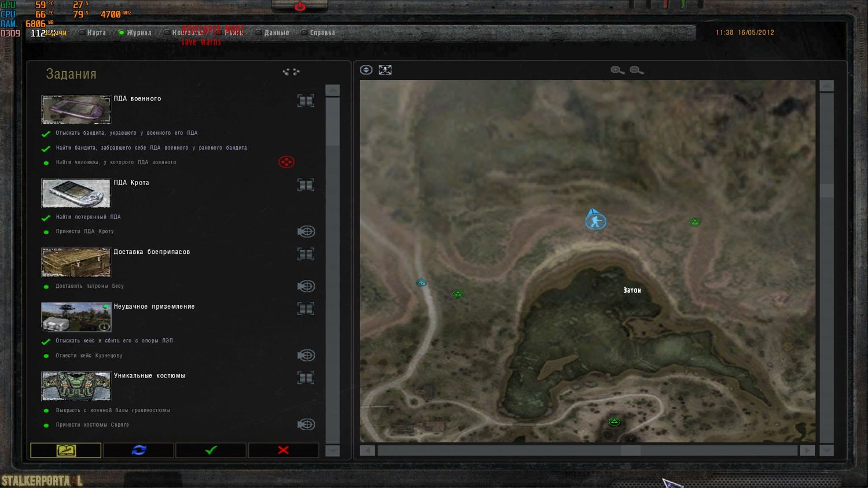Screen dimensions: 868x488
Task: Filter all tasks with the yellow book button
Action: (x=66, y=450)
